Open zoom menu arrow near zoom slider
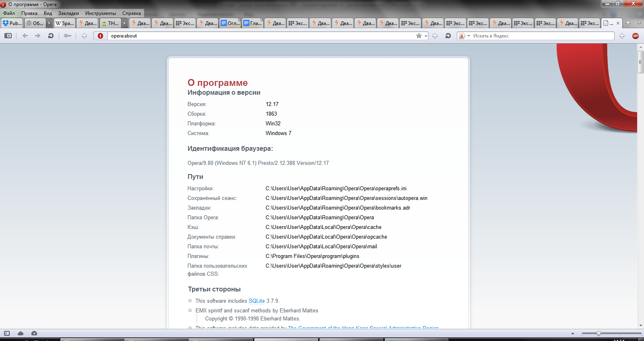This screenshot has width=644, height=341. click(573, 333)
